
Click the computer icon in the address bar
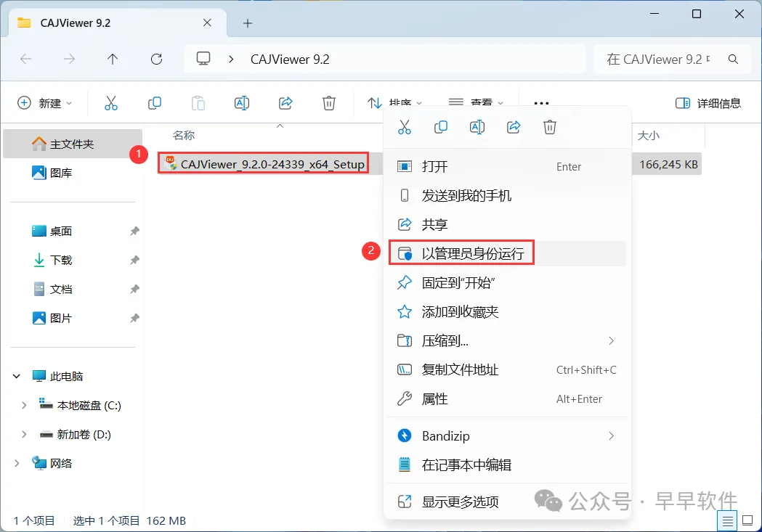click(x=203, y=59)
